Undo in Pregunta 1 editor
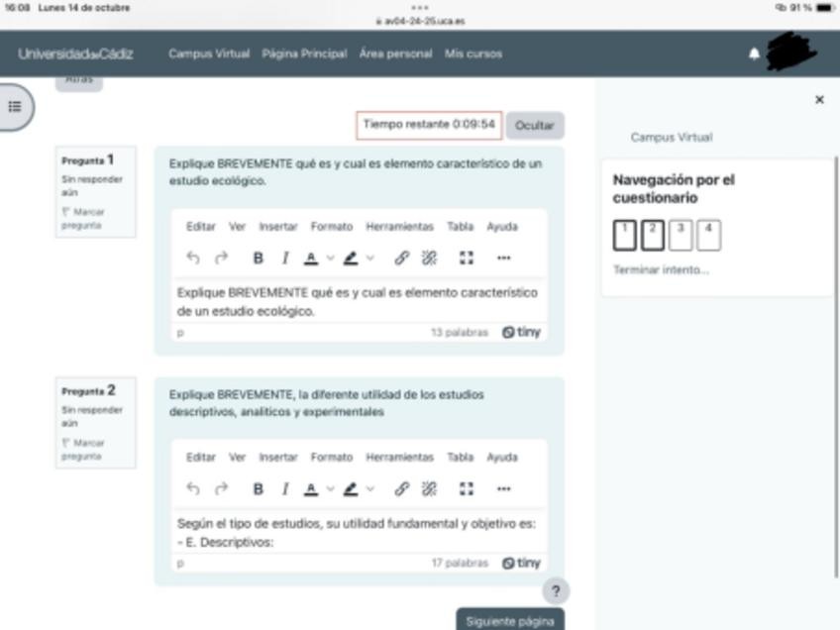Screen dimensions: 840x630 (193, 259)
